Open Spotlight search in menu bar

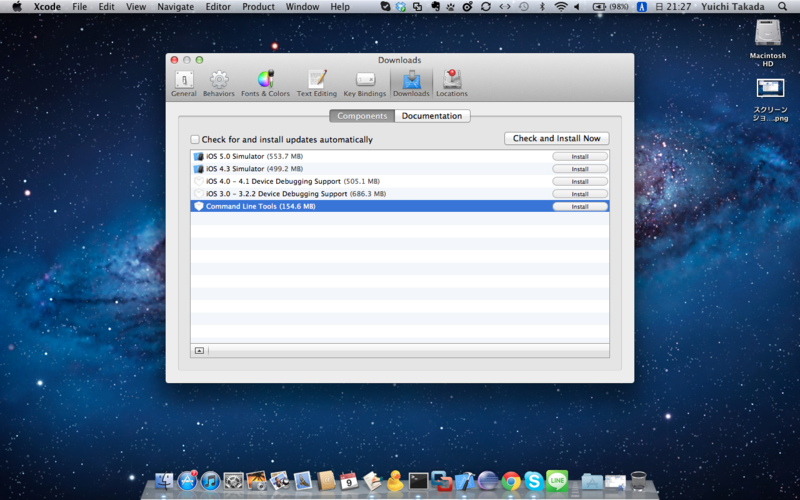[782, 7]
